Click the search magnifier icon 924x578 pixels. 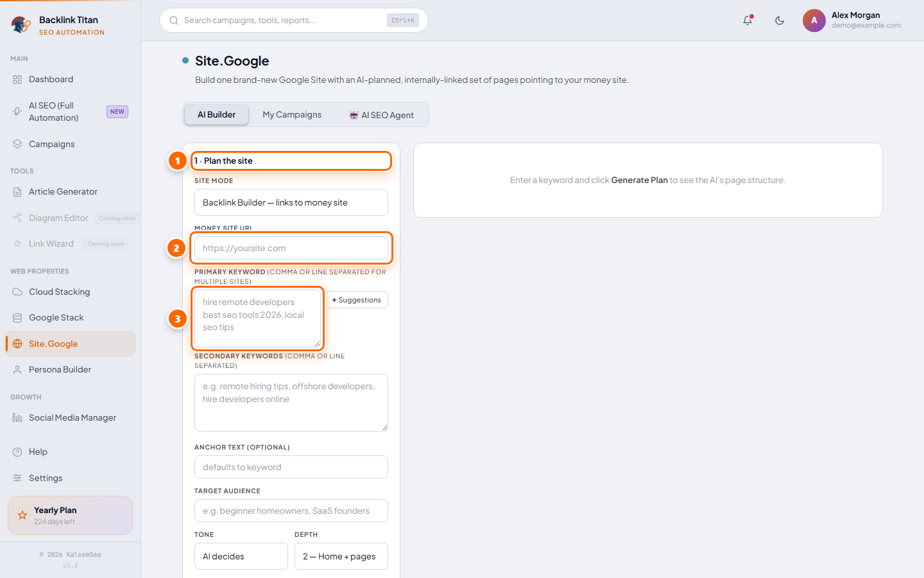tap(174, 21)
